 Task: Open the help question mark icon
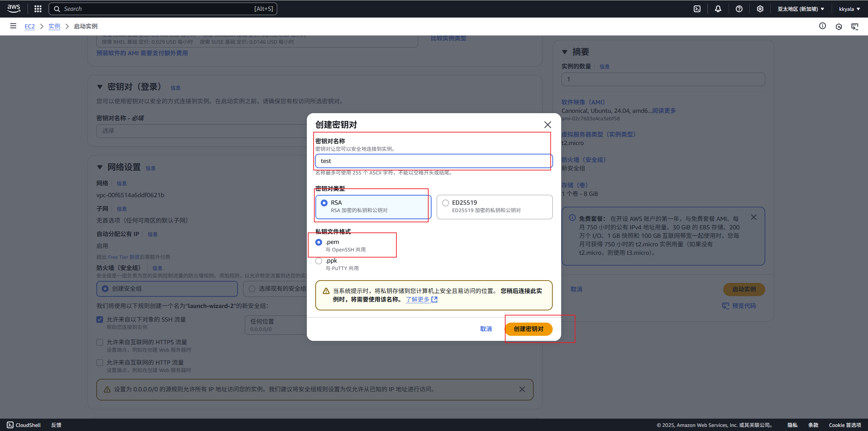(739, 9)
